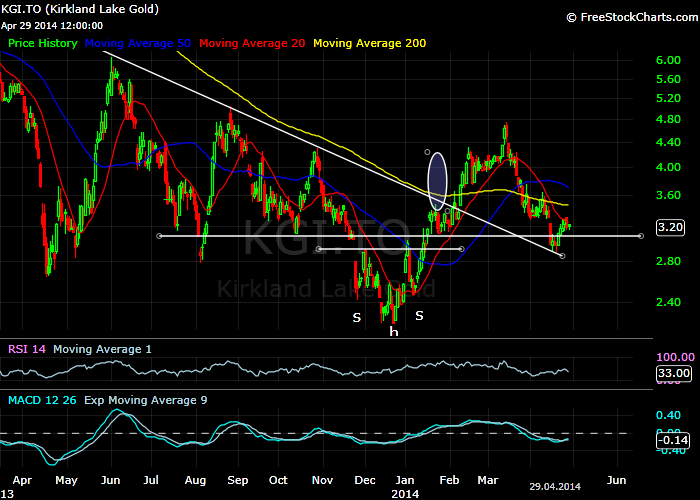Click the right handle of the short neckline
The width and height of the screenshot is (700, 500).
point(462,249)
